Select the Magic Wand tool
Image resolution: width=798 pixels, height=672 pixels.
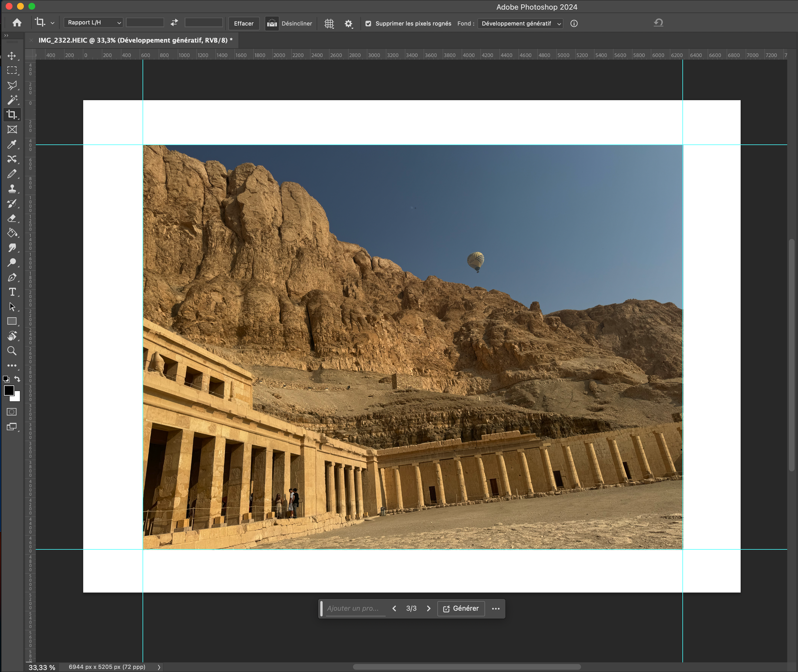coord(12,100)
